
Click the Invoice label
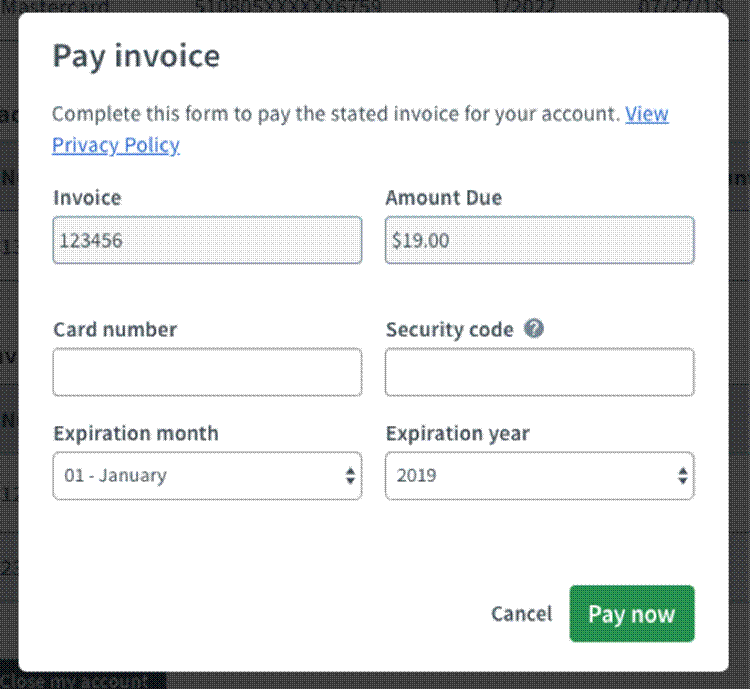click(x=87, y=198)
